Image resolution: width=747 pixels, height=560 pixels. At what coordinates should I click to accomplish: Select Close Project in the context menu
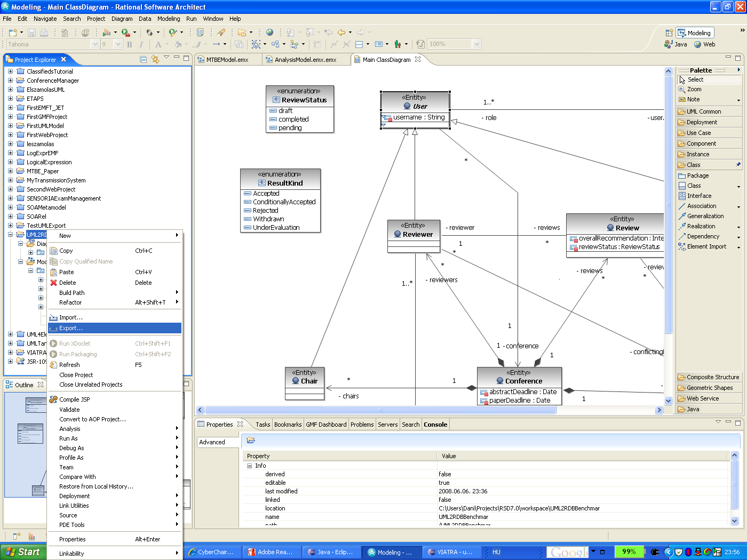pos(115,375)
